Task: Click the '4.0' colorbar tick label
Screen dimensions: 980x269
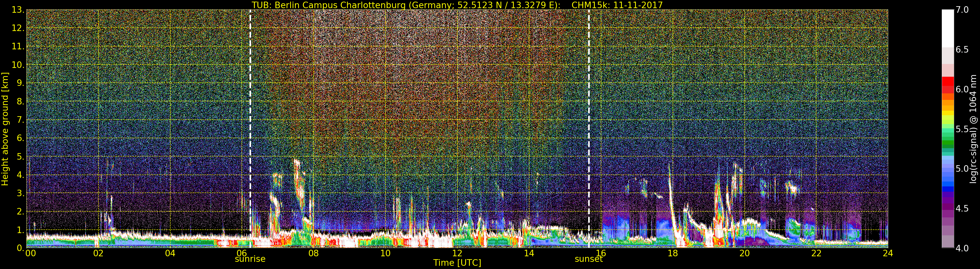Action: 962,248
